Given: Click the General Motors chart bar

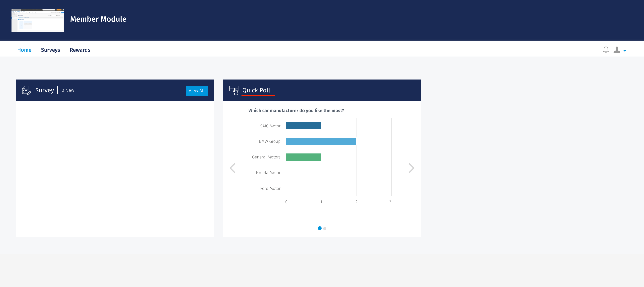Looking at the screenshot, I should [303, 157].
